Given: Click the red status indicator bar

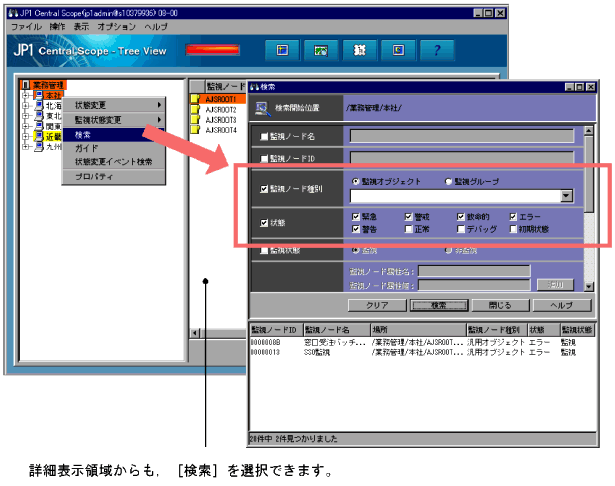Looking at the screenshot, I should pos(213,50).
